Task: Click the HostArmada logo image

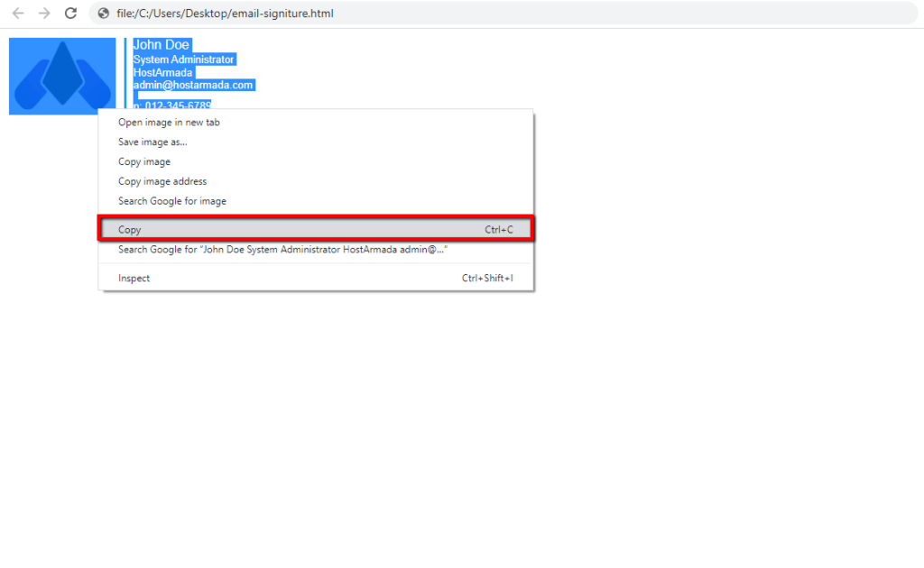Action: (60, 76)
